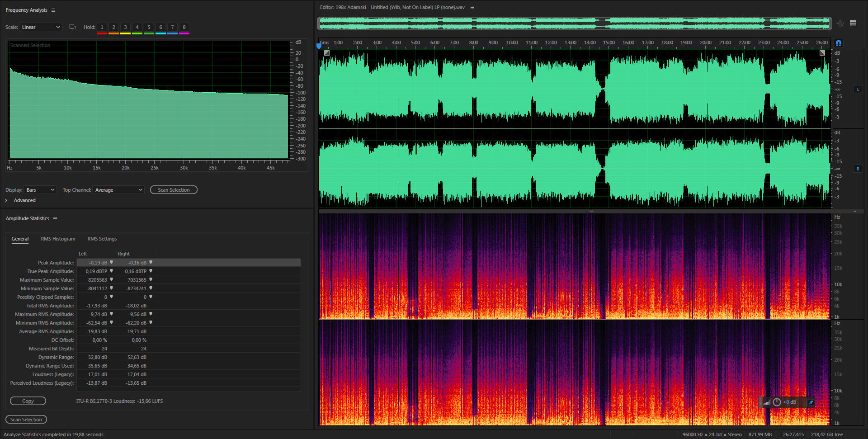Select the Editor tab for the Adamski file
The width and height of the screenshot is (868, 439).
(392, 7)
